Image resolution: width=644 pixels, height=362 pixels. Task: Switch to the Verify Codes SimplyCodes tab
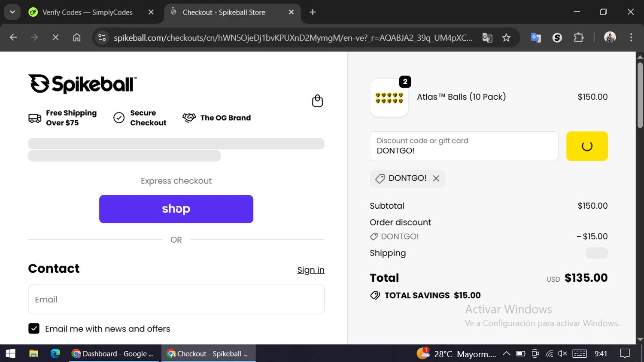(x=87, y=12)
